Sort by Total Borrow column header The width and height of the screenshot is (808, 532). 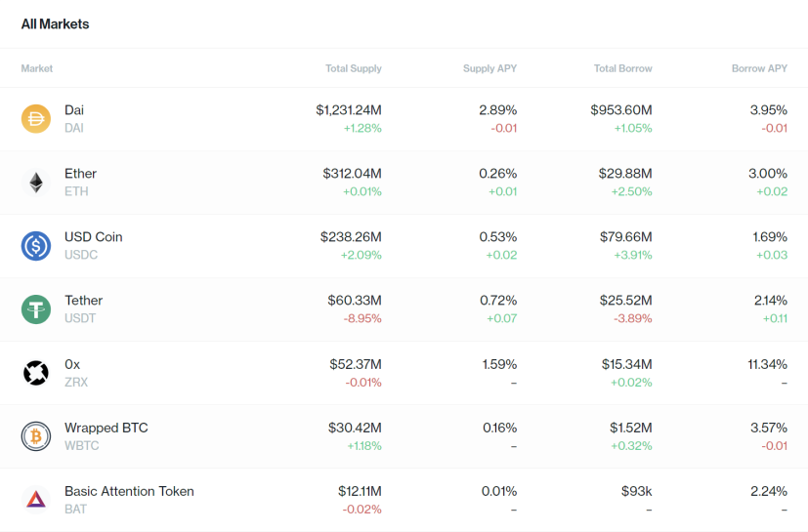(622, 68)
